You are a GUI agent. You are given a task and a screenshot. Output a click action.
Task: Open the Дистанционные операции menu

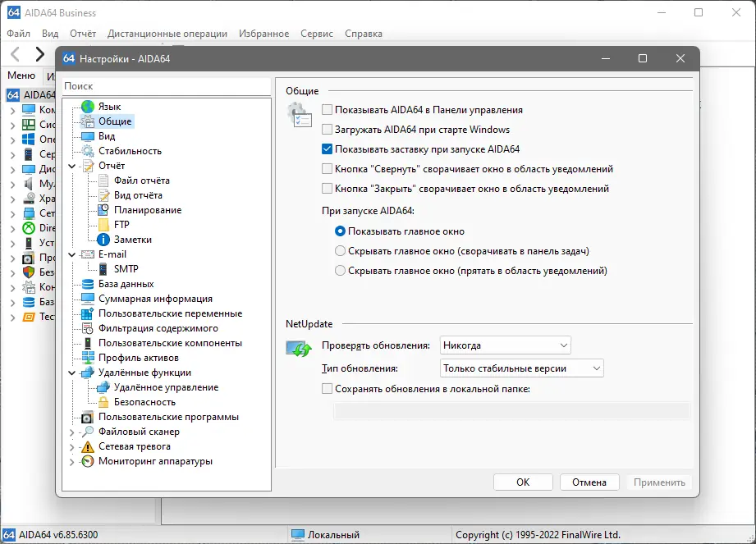167,34
